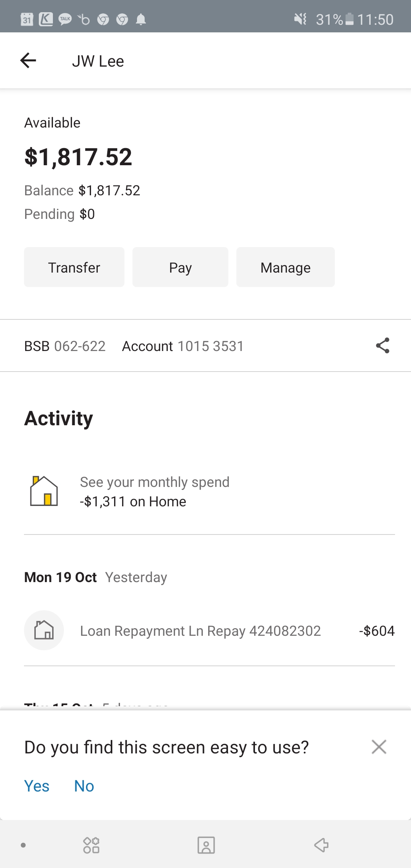Tap the apps grid icon at bottom
This screenshot has height=868, width=411.
pyautogui.click(x=91, y=845)
